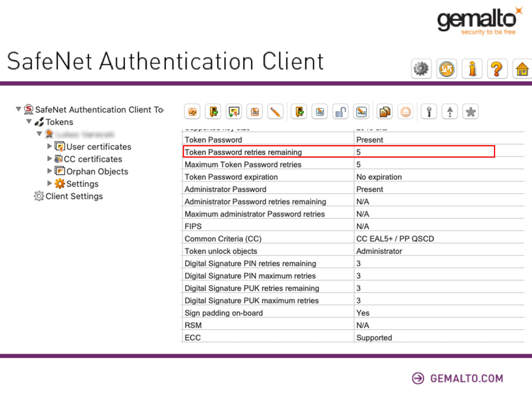Image resolution: width=532 pixels, height=397 pixels.
Task: Click the 'Yes' value for Sign padding
Action: [x=363, y=313]
